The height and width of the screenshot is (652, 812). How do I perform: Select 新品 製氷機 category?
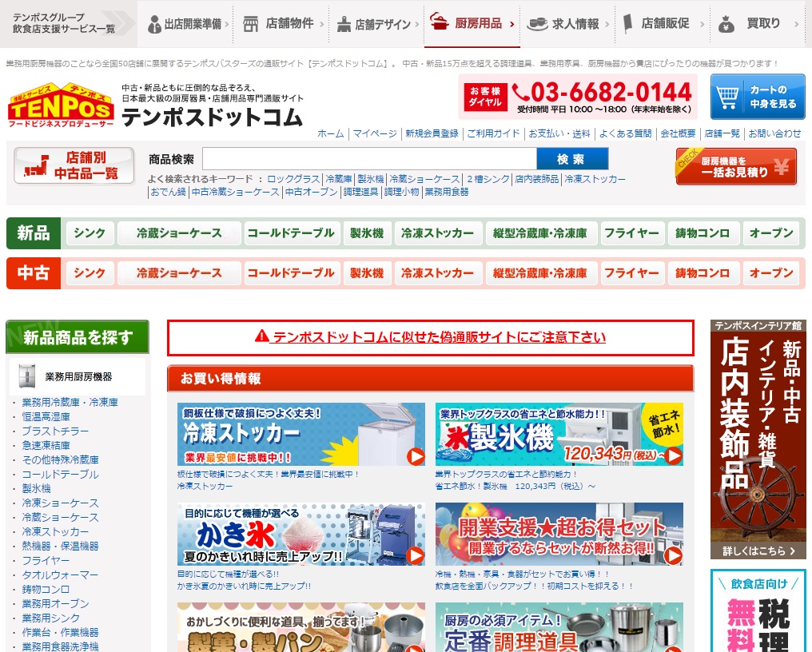367,233
